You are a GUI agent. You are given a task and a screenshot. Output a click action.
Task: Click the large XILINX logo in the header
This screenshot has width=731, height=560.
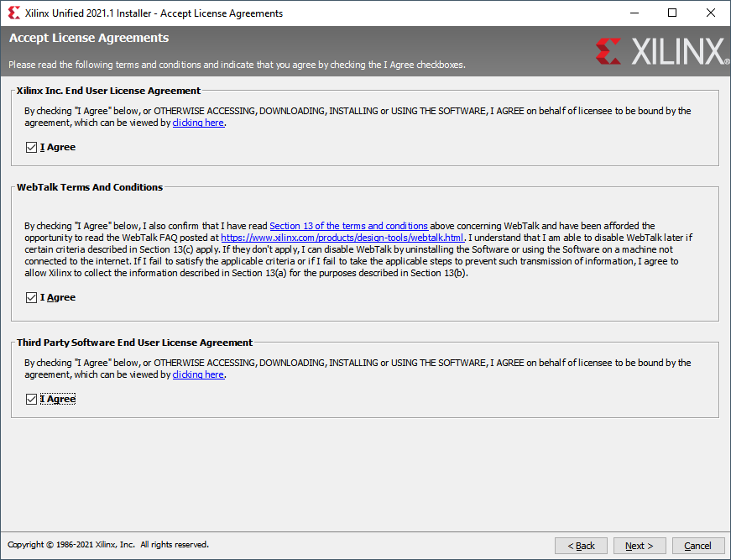coord(661,51)
